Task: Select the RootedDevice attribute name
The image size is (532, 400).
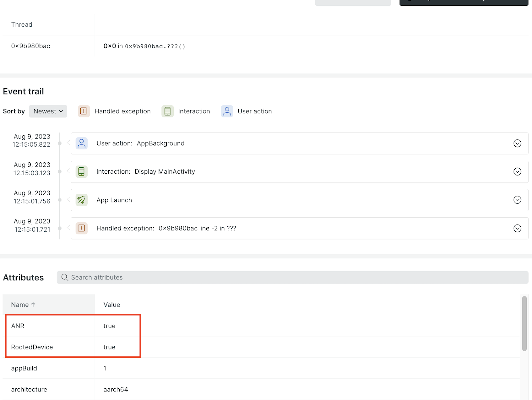Action: 32,347
